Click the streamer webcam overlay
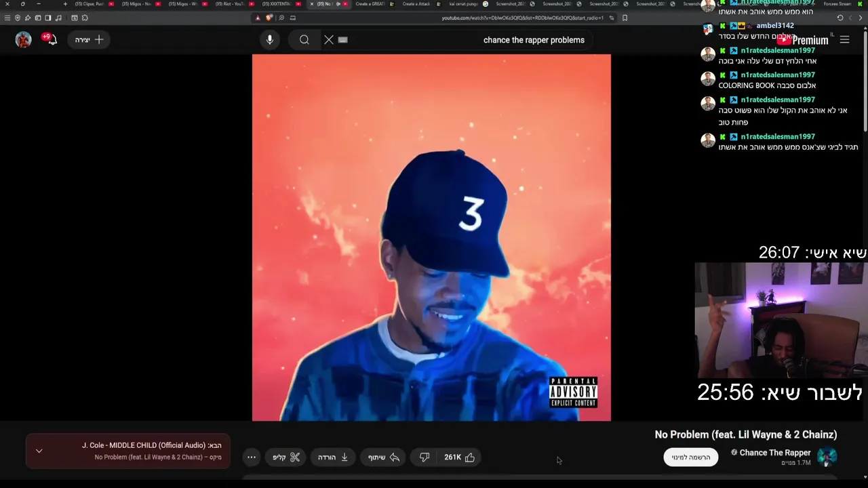The height and width of the screenshot is (488, 868). click(x=781, y=320)
